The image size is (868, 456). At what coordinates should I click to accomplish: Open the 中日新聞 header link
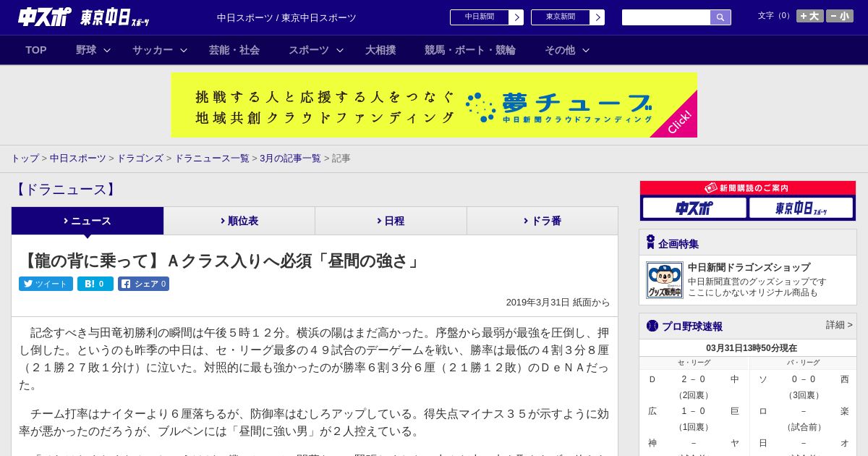(480, 17)
